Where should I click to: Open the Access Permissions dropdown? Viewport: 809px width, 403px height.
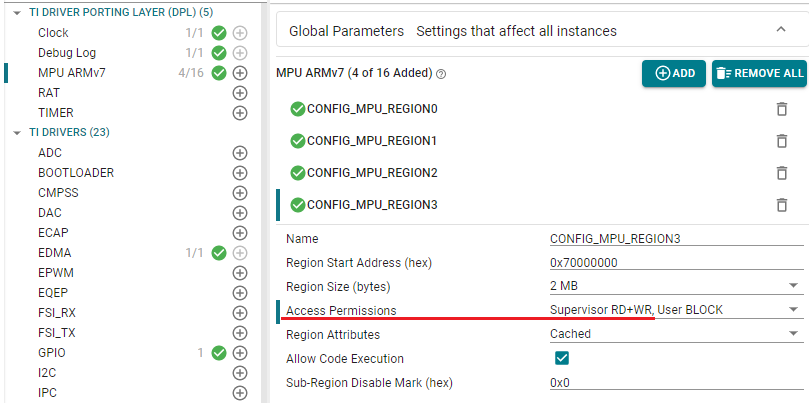coord(676,310)
